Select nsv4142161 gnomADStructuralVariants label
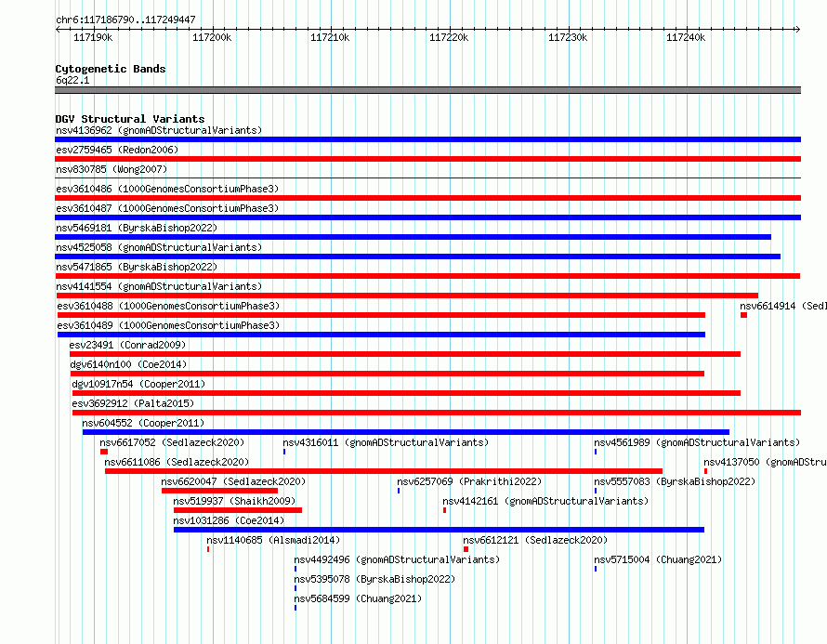Screen dimensions: 827x644 pyautogui.click(x=545, y=501)
